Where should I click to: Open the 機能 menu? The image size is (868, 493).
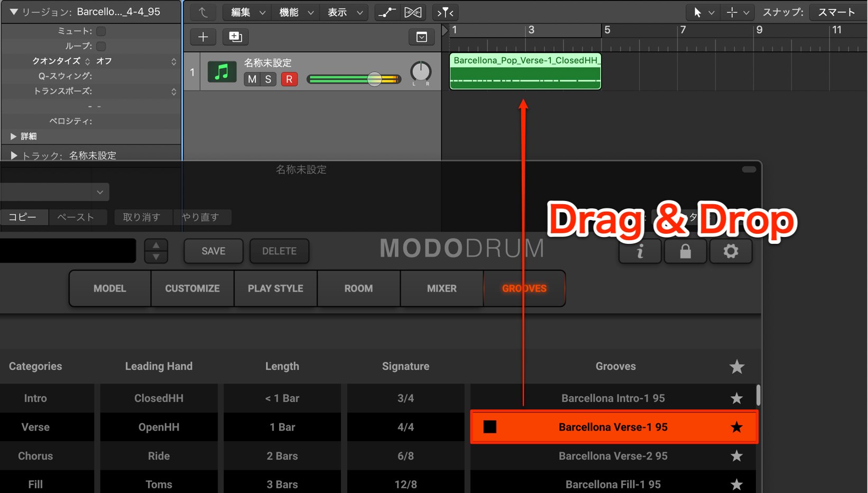(296, 12)
